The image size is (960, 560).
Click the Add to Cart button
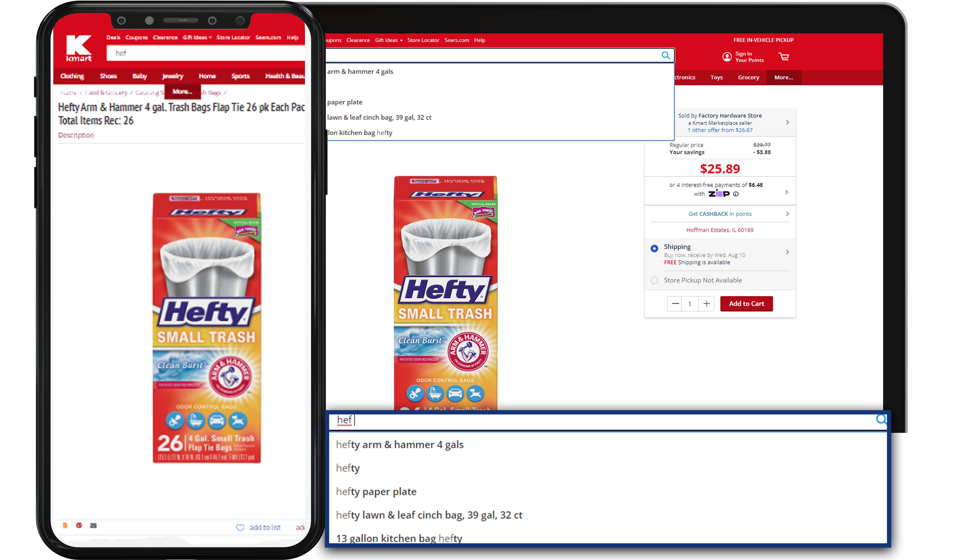click(x=746, y=303)
